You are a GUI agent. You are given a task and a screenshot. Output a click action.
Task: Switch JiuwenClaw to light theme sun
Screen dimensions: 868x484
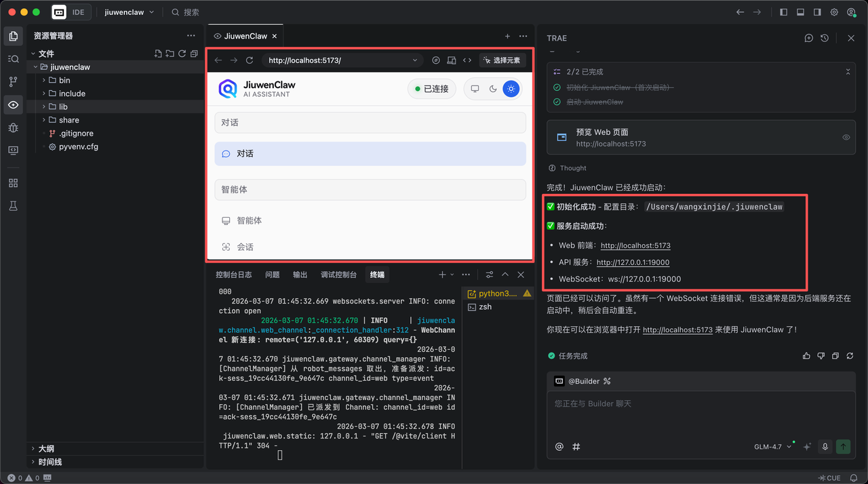coord(511,89)
